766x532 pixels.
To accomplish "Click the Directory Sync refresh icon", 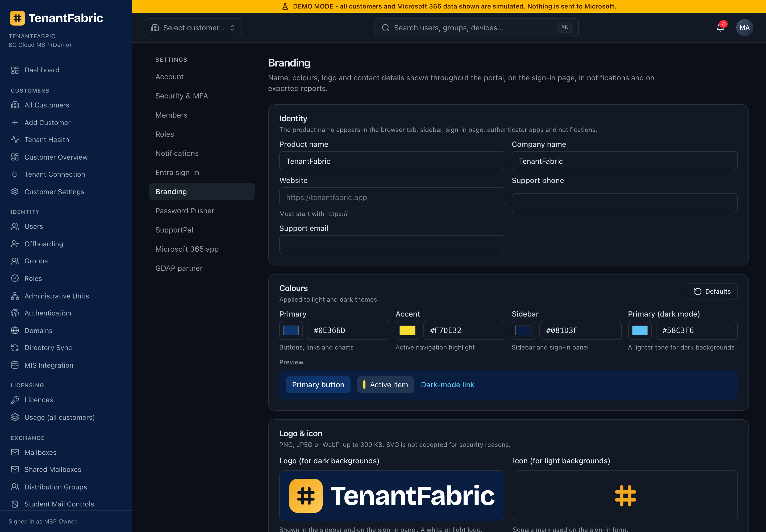I will click(x=15, y=348).
